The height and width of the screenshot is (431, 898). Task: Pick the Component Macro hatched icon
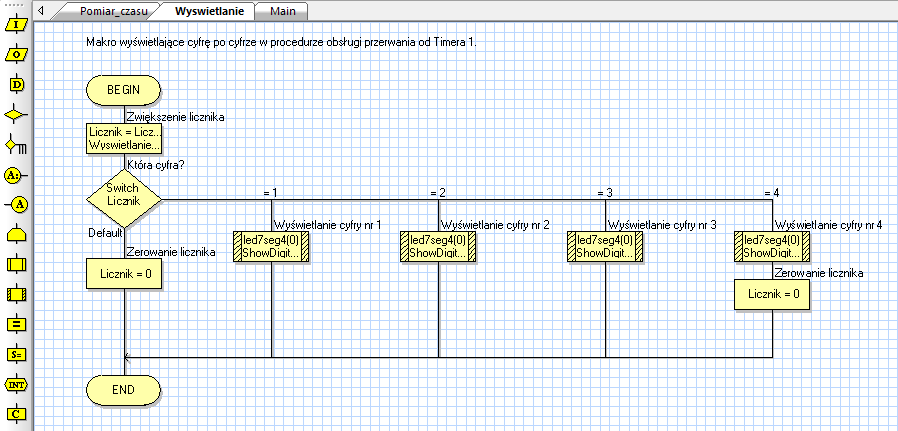16,295
